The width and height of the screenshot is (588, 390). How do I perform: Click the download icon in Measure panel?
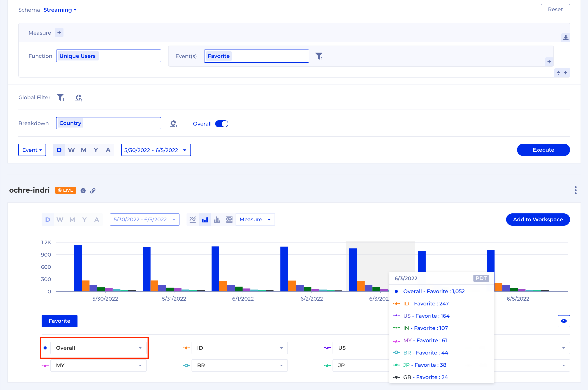point(566,37)
